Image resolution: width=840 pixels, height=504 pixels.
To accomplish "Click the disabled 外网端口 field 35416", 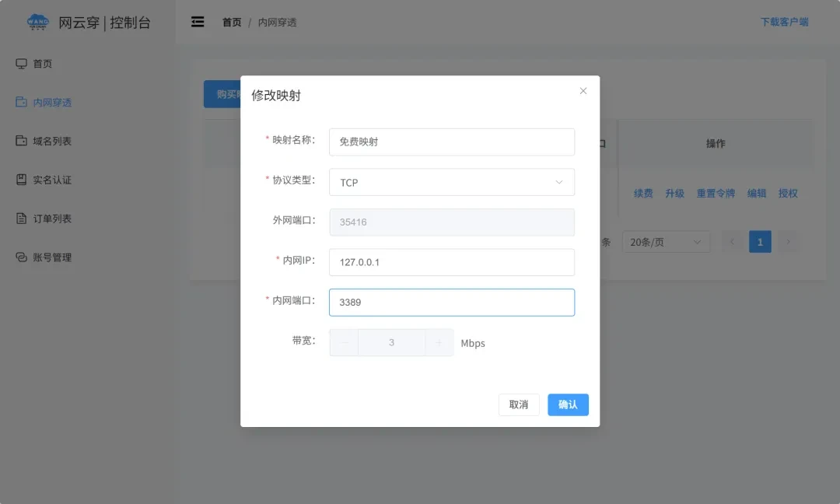I will click(452, 222).
